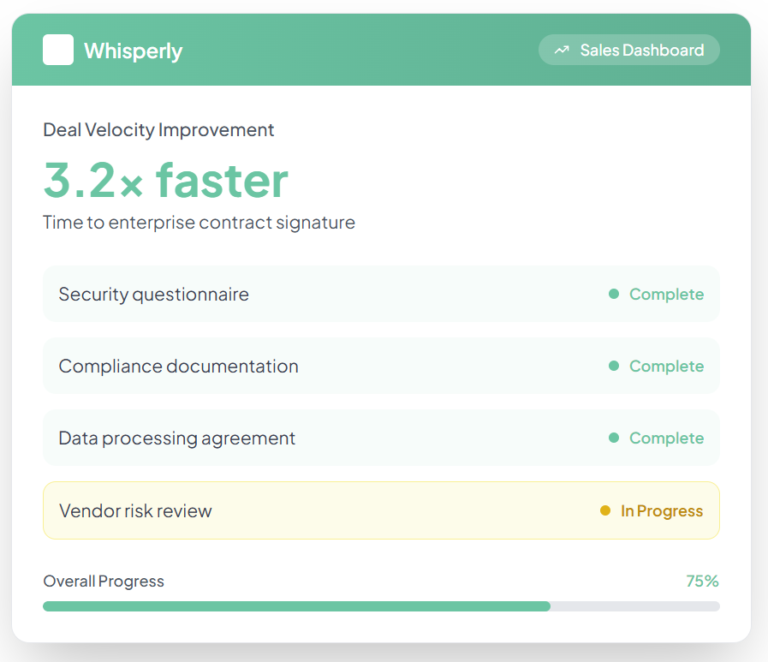
Task: Click the Whisperly brand name
Action: click(133, 51)
